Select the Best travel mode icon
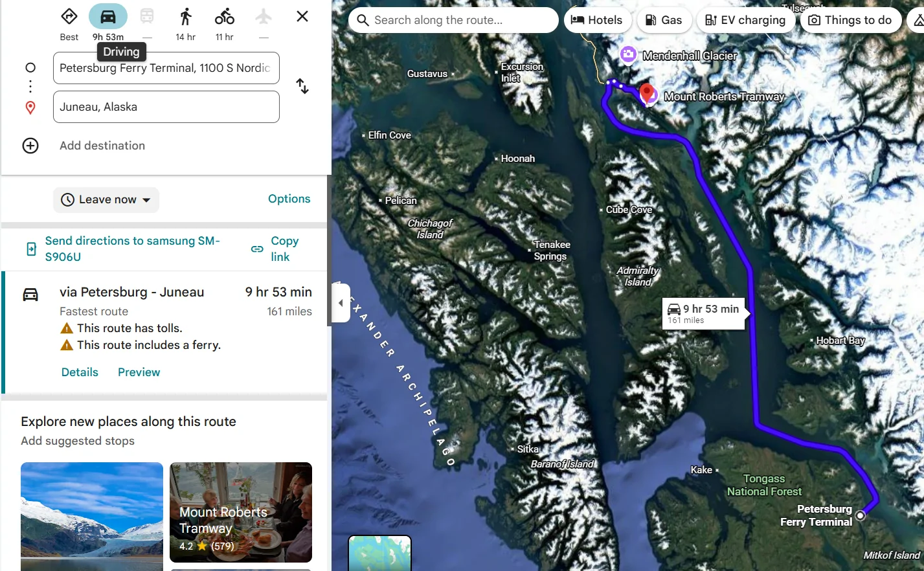Image resolution: width=924 pixels, height=571 pixels. (69, 17)
